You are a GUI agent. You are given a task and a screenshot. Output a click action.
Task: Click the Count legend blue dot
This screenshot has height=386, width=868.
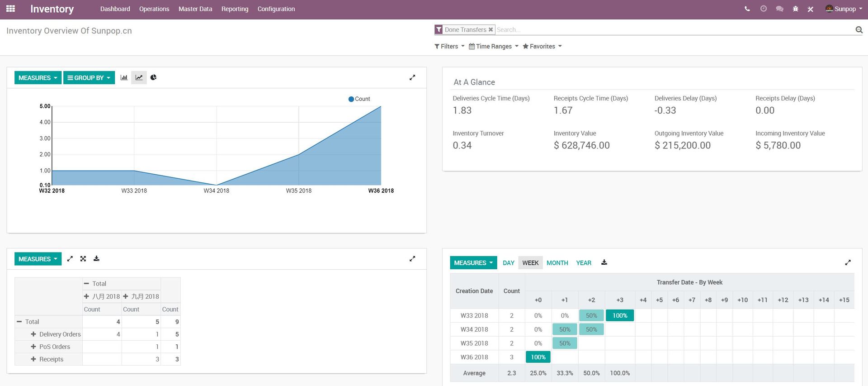coord(351,99)
